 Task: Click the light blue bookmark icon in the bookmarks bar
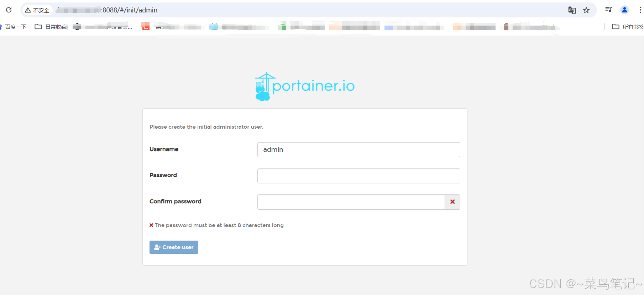pyautogui.click(x=214, y=27)
